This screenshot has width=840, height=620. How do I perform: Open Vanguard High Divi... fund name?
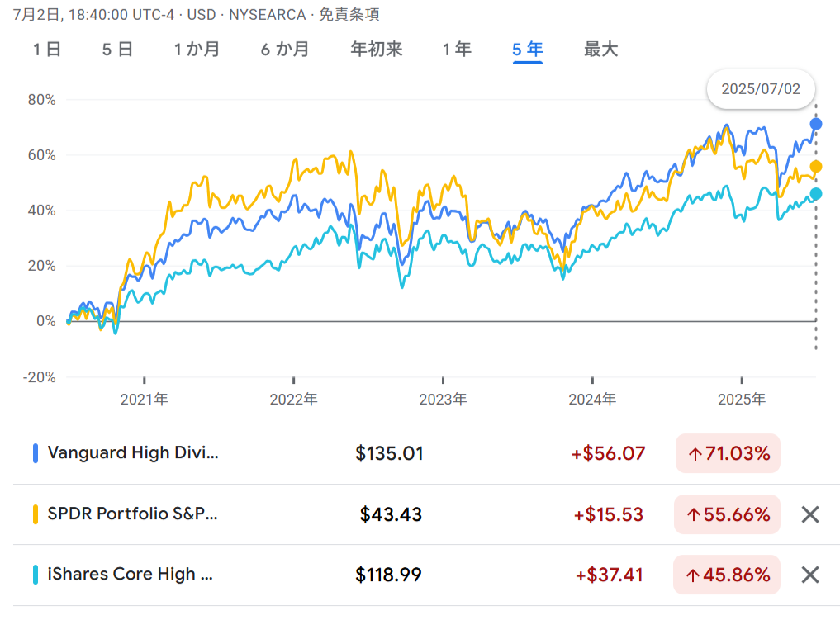tap(133, 453)
